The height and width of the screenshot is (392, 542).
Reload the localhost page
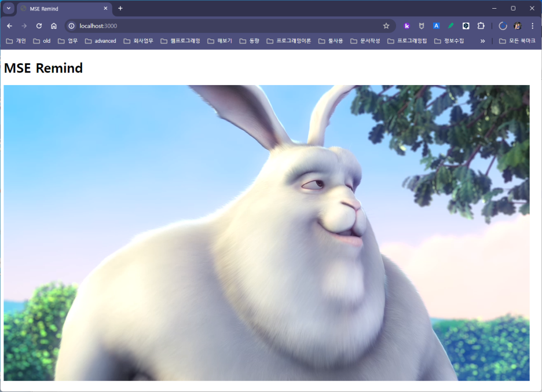[39, 26]
